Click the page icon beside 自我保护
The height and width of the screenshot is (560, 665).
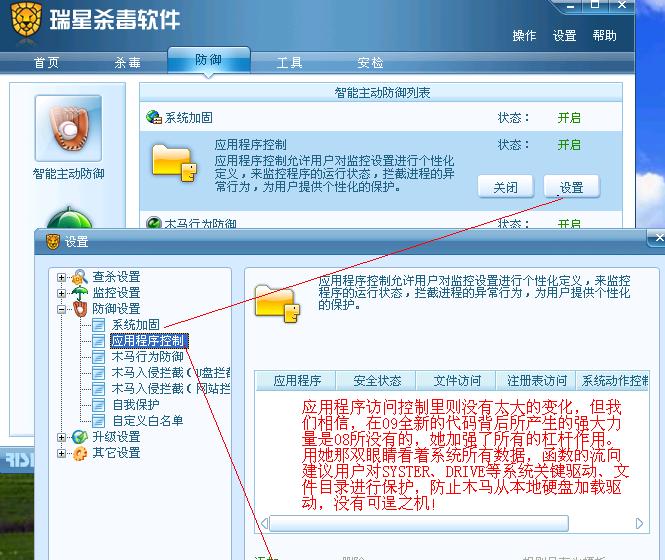pos(98,405)
